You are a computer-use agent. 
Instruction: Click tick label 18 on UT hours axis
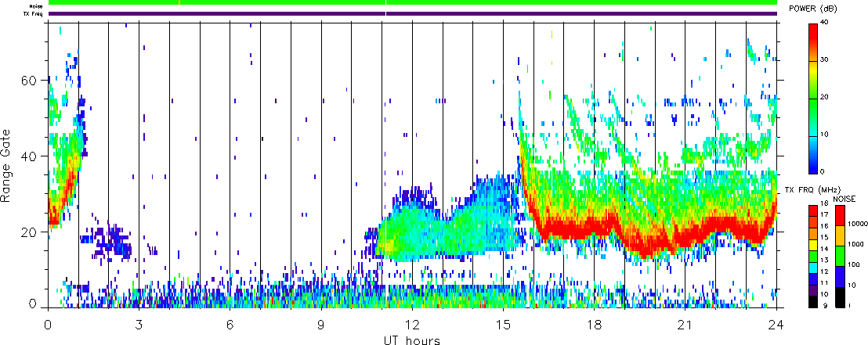tap(595, 323)
